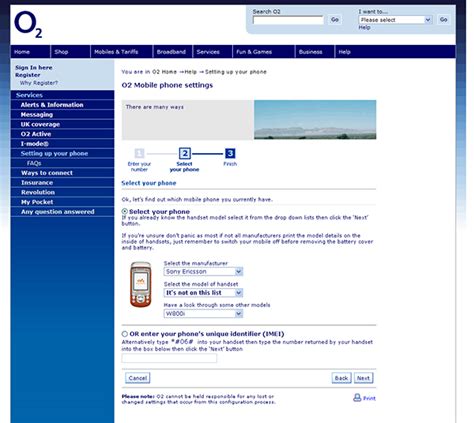This screenshot has width=474, height=423.
Task: Open Messaging in sidebar
Action: click(x=62, y=114)
